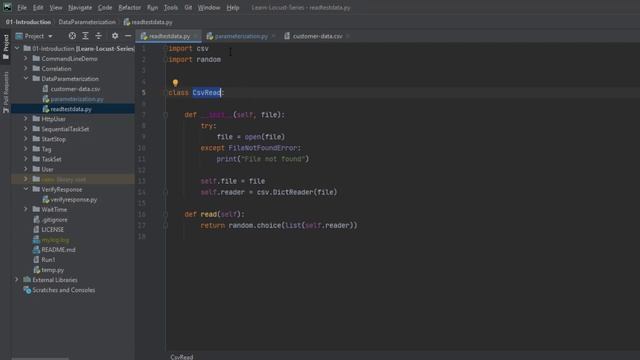Collapse the VerifyResponse folder
The image size is (640, 360).
(x=26, y=189)
